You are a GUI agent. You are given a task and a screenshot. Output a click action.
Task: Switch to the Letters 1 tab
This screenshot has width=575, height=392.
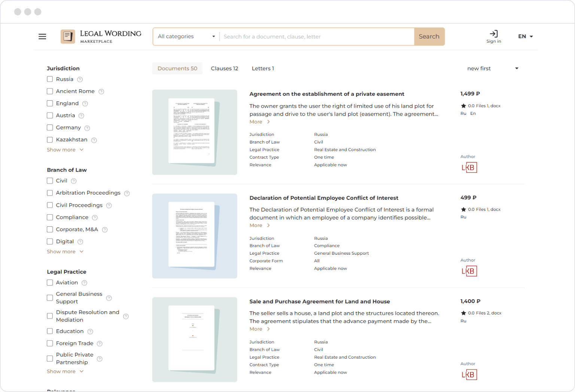[x=263, y=68]
